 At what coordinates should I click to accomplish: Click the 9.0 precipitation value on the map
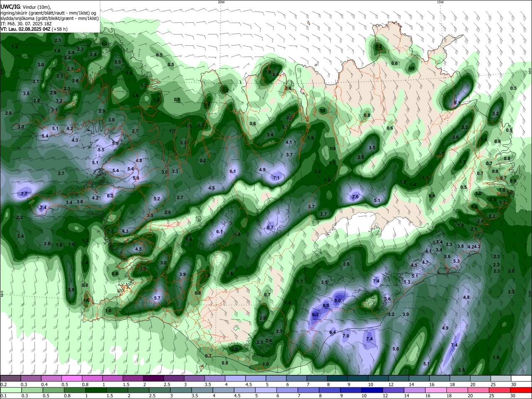tap(337, 300)
